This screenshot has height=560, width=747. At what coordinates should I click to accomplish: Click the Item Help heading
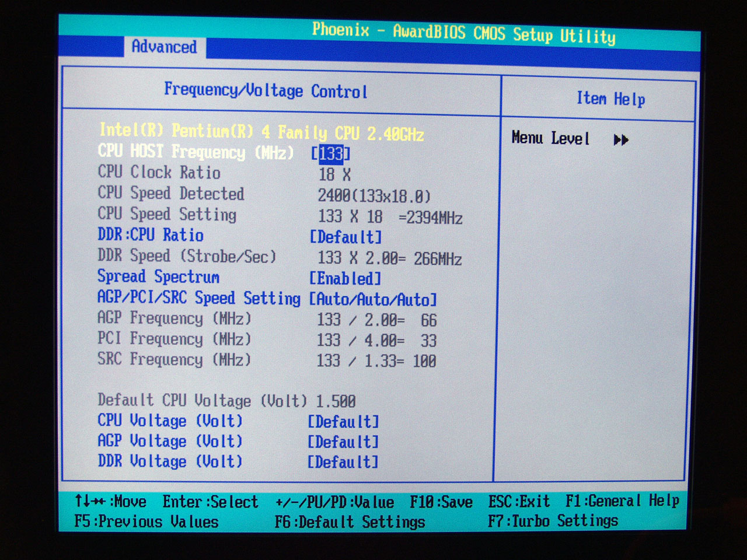click(610, 99)
